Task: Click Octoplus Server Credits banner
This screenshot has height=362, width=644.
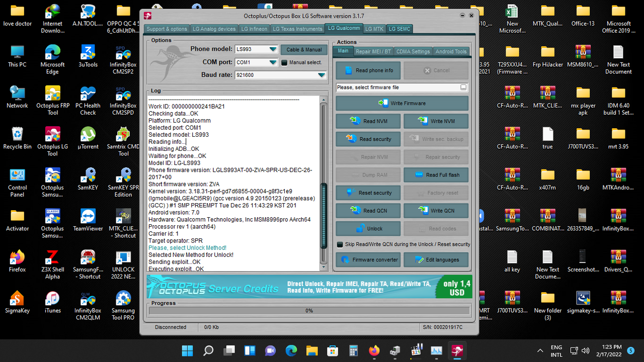Action: pyautogui.click(x=309, y=287)
